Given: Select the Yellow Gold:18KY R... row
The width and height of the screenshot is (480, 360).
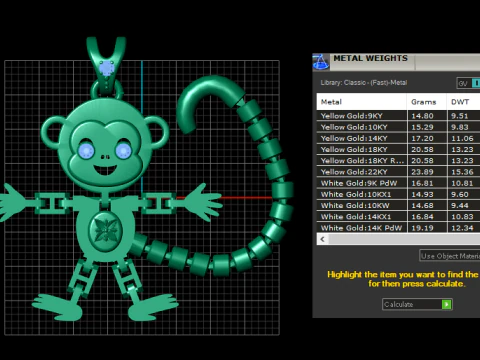Looking at the screenshot, I should (x=398, y=161).
